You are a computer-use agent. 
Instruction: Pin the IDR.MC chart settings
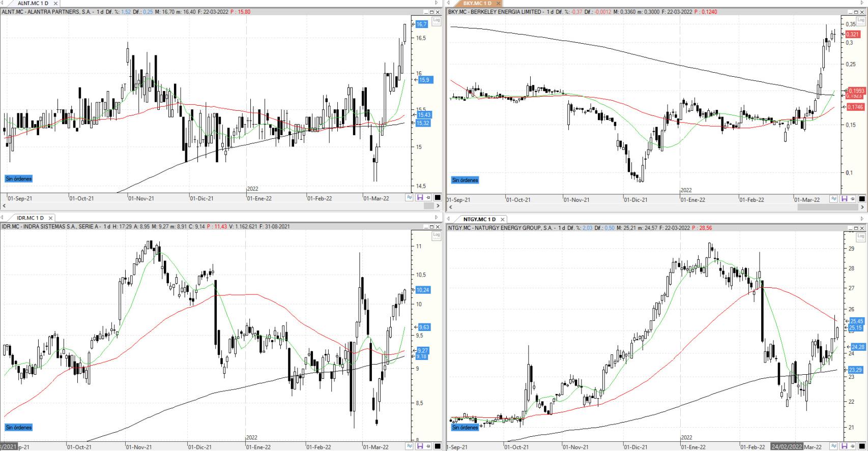tap(428, 446)
